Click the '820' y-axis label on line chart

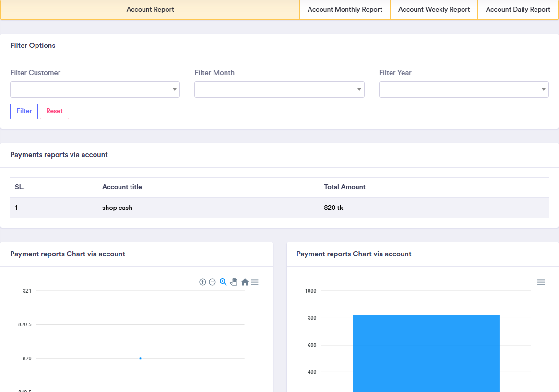click(x=27, y=358)
